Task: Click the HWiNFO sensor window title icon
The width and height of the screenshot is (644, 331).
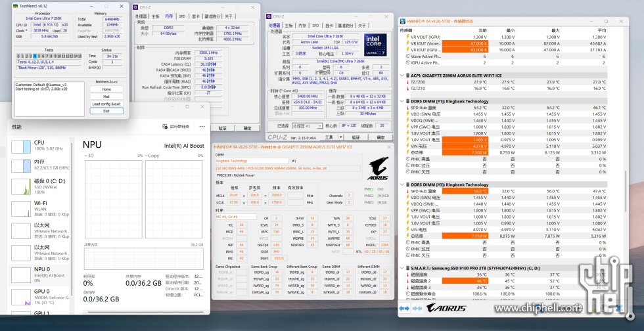Action: [402, 22]
